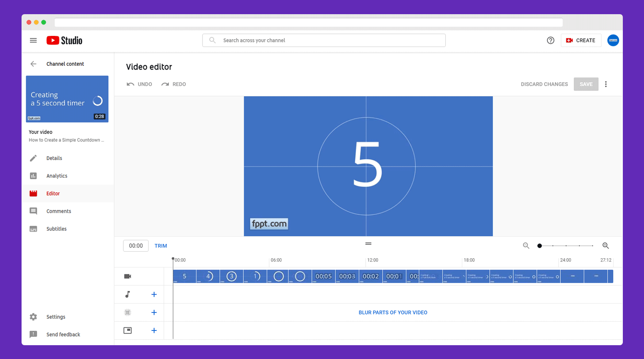Open the three-dot more options menu
The image size is (644, 359).
point(606,84)
